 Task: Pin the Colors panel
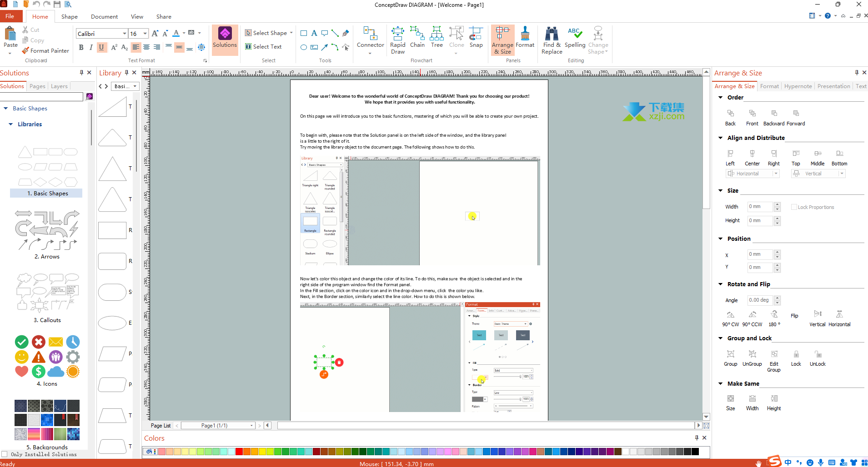point(697,437)
